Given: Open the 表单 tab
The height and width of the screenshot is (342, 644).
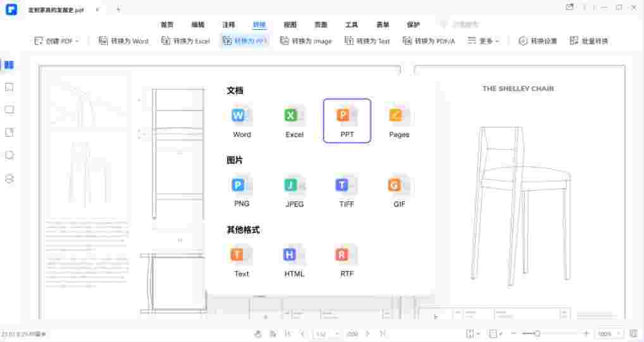Looking at the screenshot, I should pos(382,25).
